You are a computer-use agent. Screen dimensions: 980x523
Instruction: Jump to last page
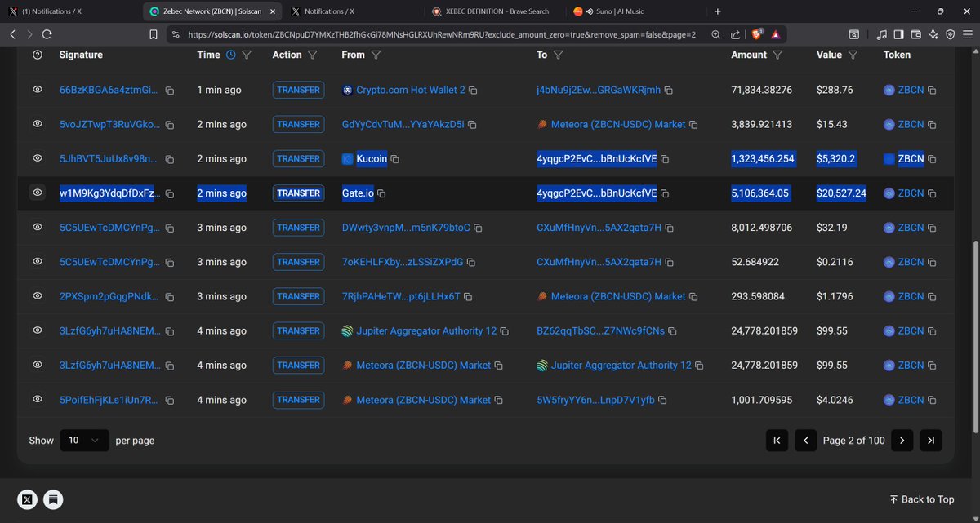click(x=931, y=441)
